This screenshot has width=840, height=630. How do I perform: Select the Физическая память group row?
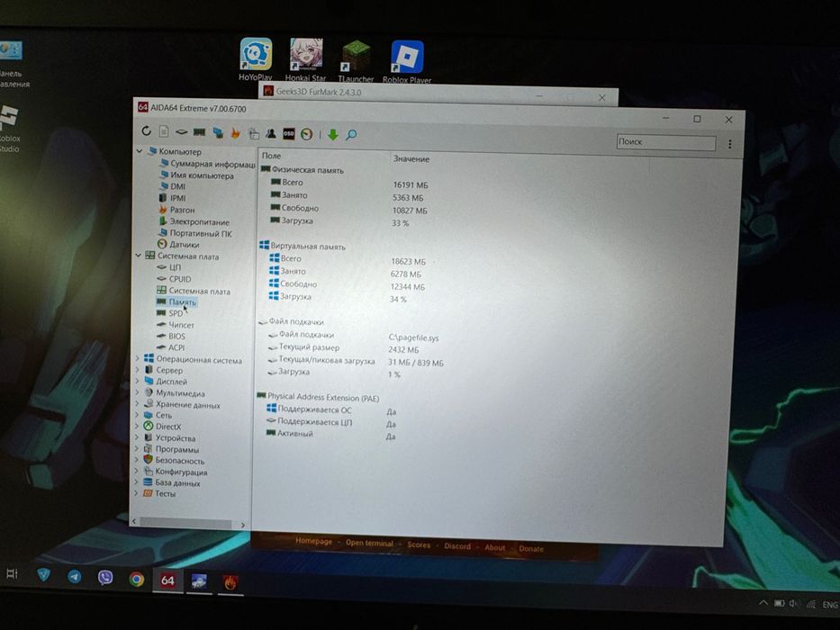[x=303, y=170]
